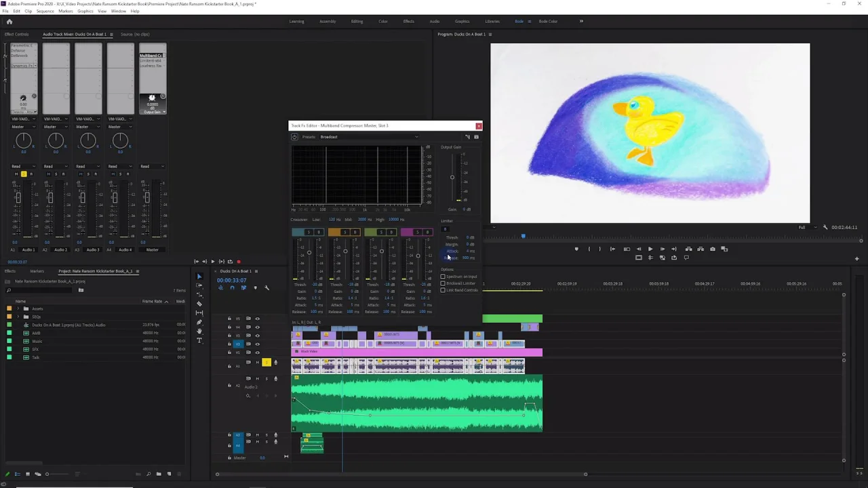Enable the Brickwall Limiter checkbox
This screenshot has height=488, width=868.
click(443, 283)
